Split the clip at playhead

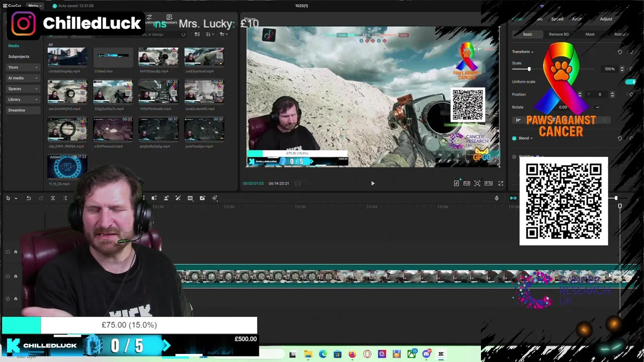(x=53, y=198)
